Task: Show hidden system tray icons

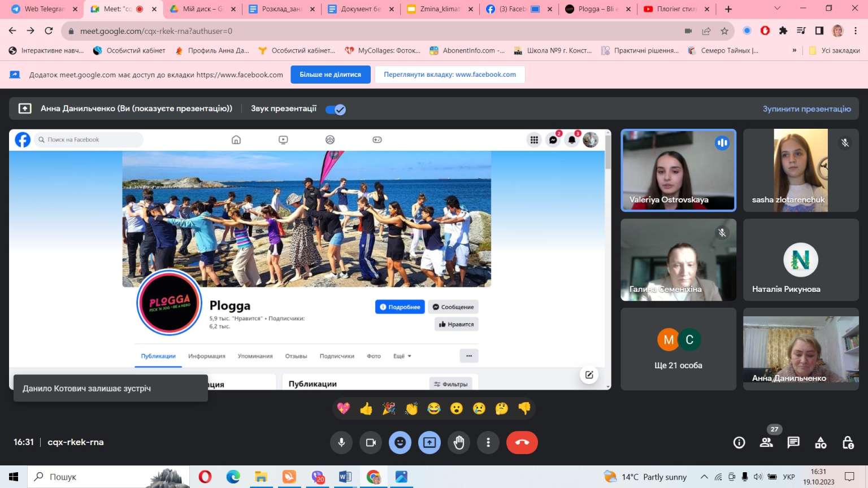Action: 704,477
